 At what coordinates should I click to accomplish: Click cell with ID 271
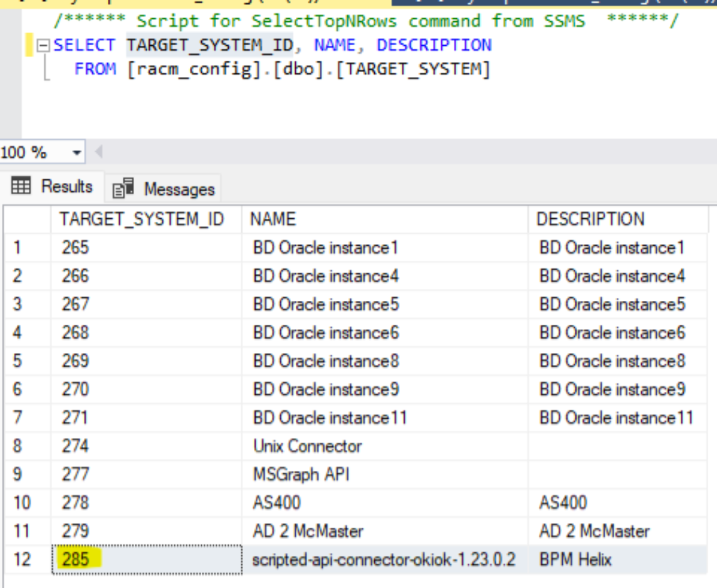click(146, 418)
